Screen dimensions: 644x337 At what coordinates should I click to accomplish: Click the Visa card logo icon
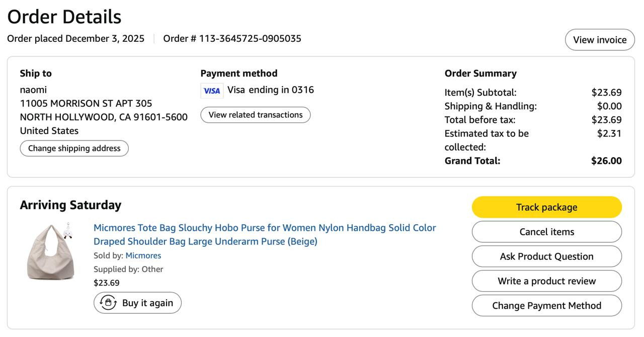point(212,91)
